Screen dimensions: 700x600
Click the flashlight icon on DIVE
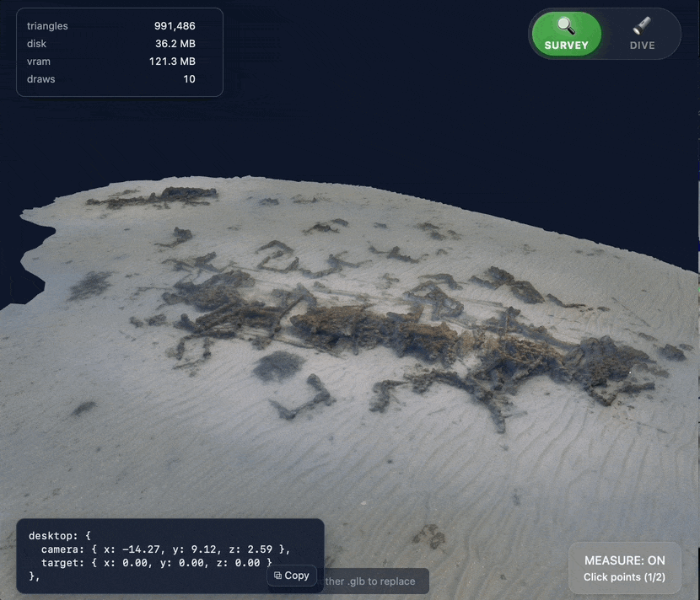643,28
